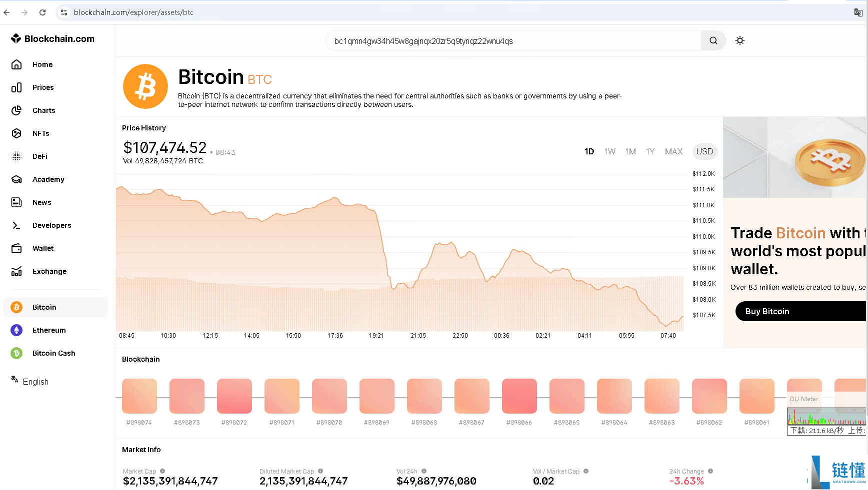The image size is (868, 490).
Task: Click the search magnifier button
Action: point(713,41)
